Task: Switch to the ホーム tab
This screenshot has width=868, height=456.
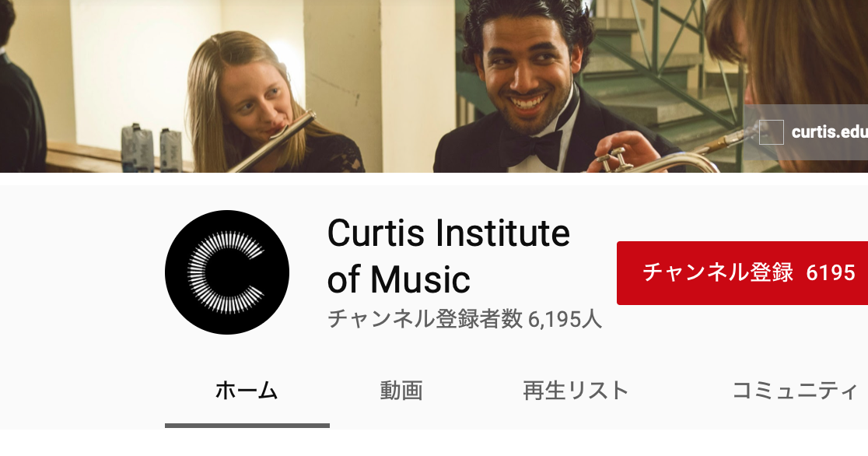Action: point(247,391)
